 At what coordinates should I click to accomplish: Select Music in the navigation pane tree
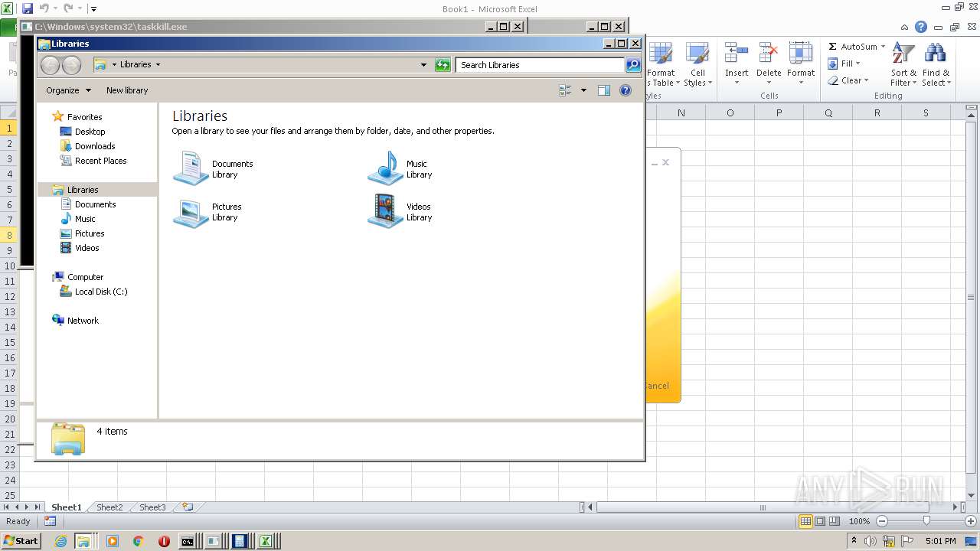point(78,219)
